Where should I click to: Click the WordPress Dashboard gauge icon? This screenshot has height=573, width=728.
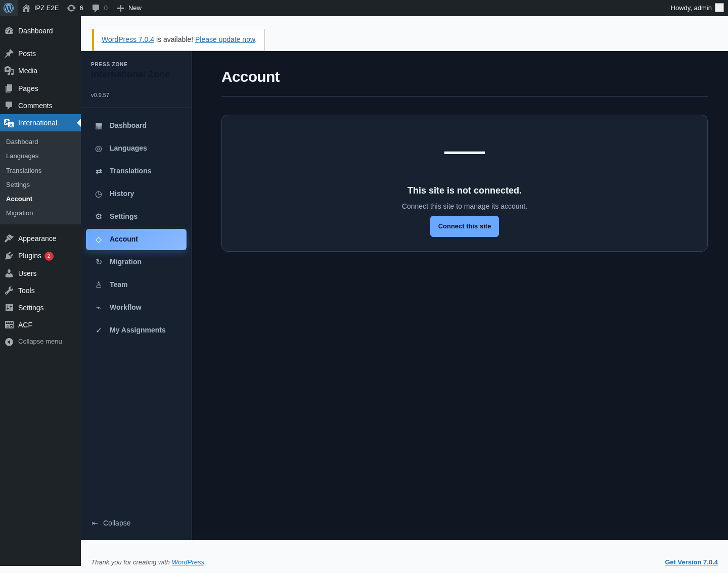pos(9,31)
